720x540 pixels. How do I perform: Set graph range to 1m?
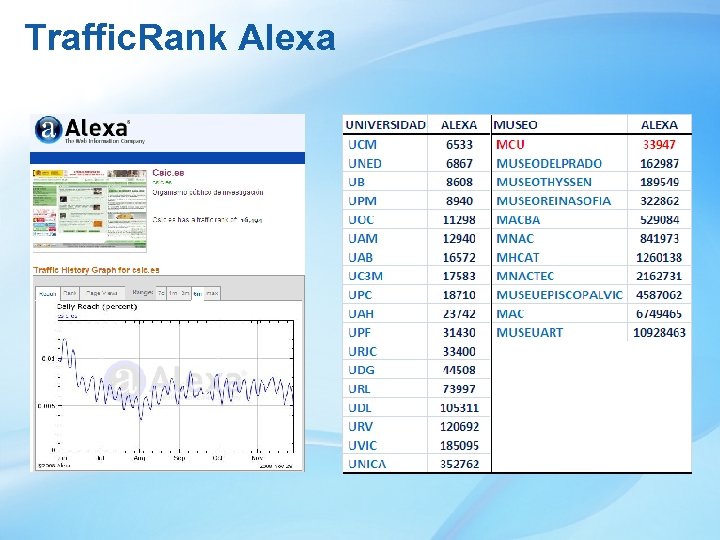tap(173, 293)
